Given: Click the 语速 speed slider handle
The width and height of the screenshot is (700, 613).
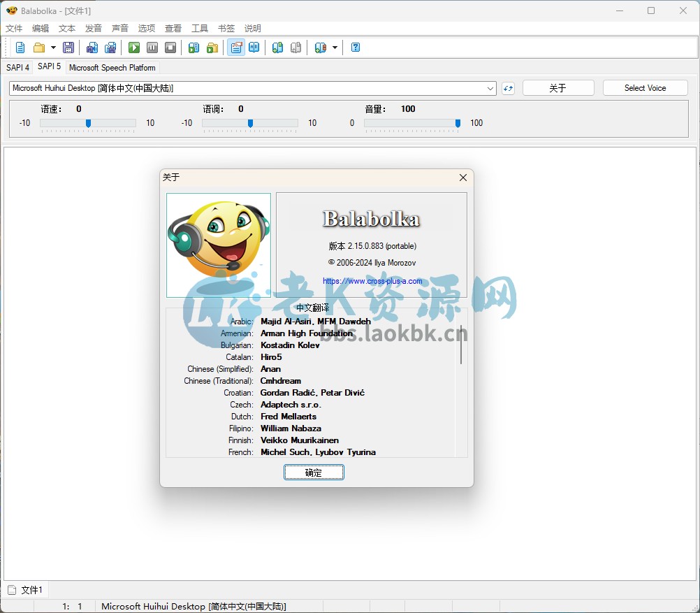Looking at the screenshot, I should [89, 123].
